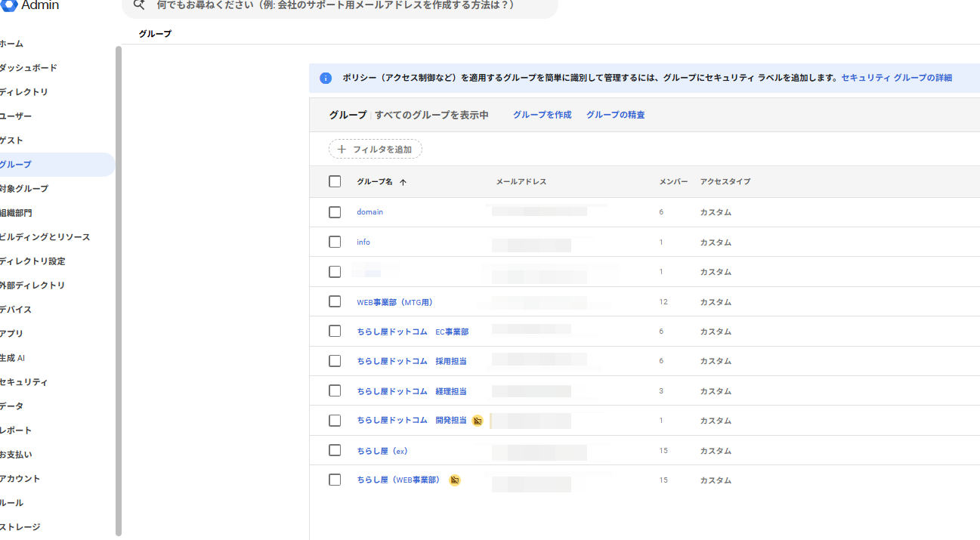Sort by the グループ名 column header
Viewport: 980px width, 540px height.
click(x=375, y=182)
